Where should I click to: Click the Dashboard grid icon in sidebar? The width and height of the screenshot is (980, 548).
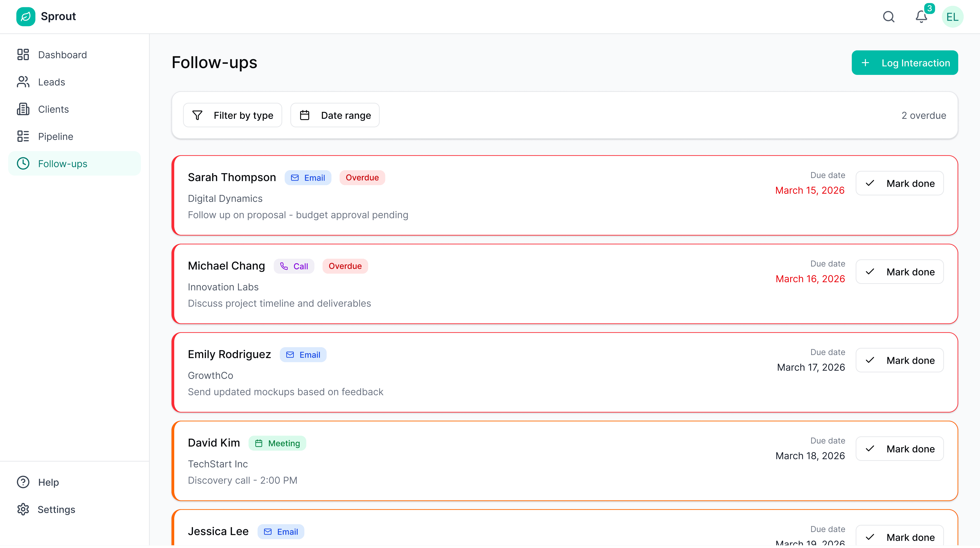[23, 54]
